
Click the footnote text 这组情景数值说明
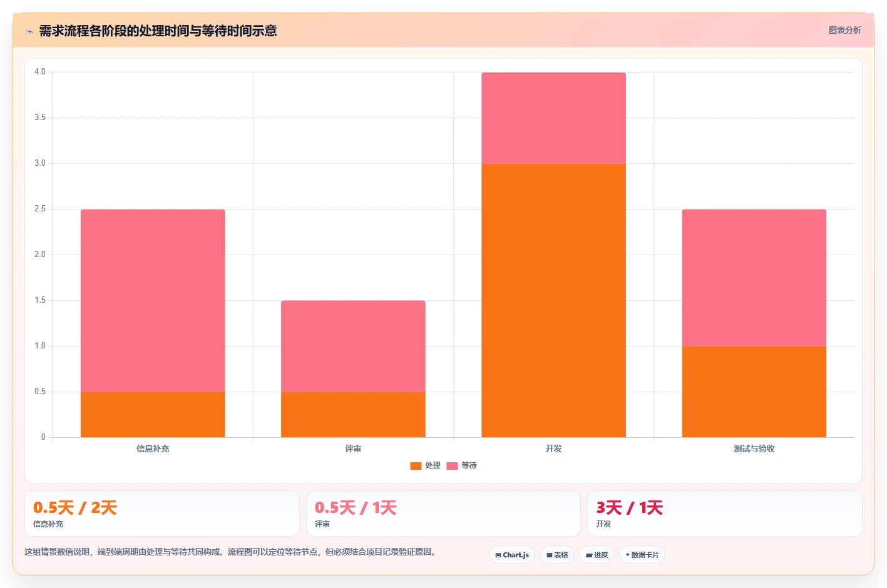coord(230,552)
